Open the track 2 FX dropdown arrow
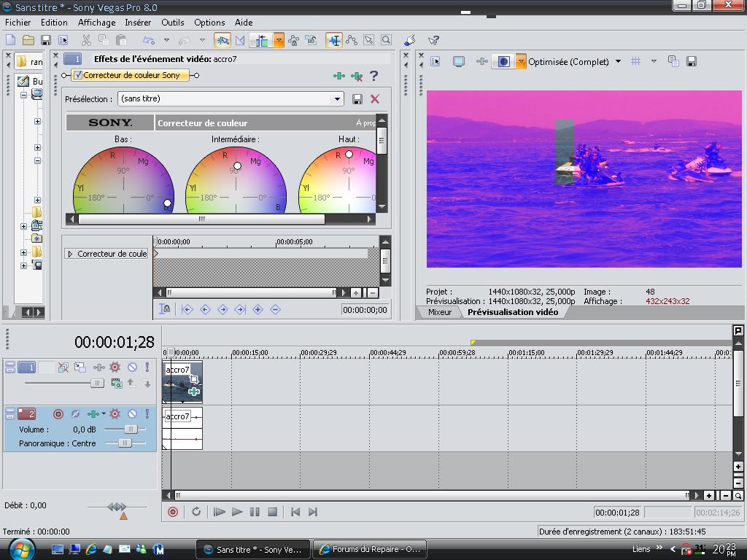747x560 pixels. tap(104, 413)
